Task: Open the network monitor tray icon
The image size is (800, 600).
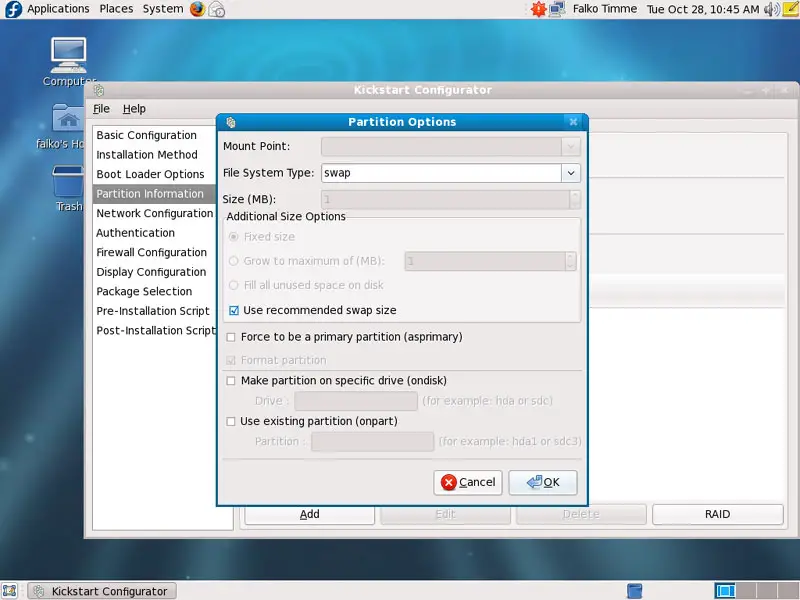Action: (x=557, y=9)
